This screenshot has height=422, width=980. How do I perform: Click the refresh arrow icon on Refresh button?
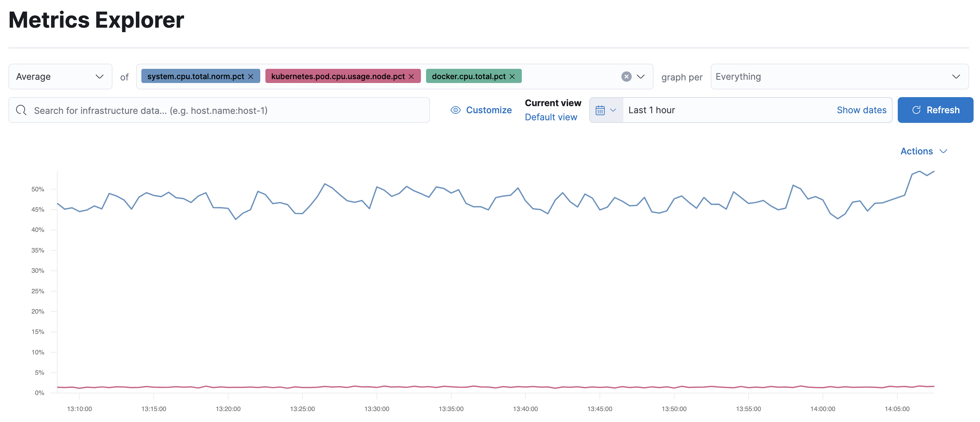click(x=916, y=110)
